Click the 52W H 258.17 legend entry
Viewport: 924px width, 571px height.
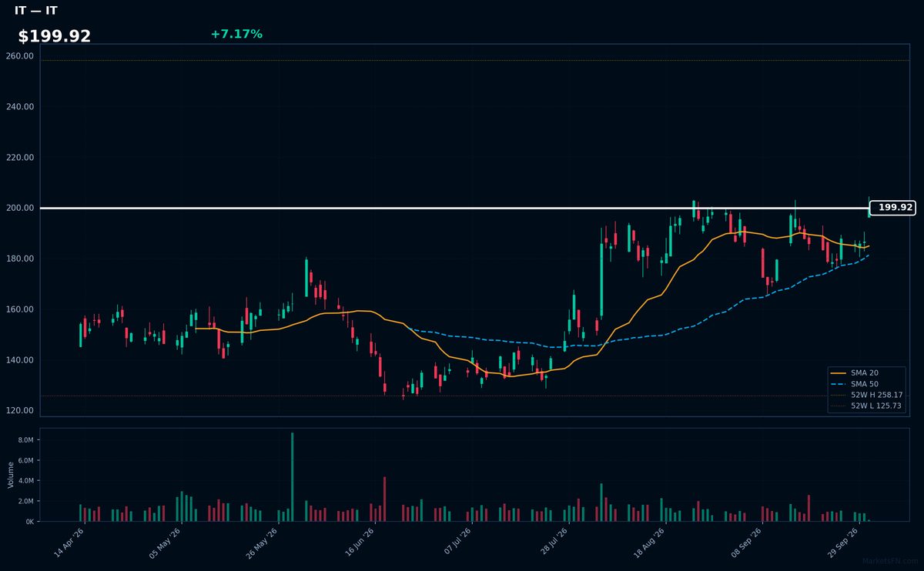tap(866, 395)
